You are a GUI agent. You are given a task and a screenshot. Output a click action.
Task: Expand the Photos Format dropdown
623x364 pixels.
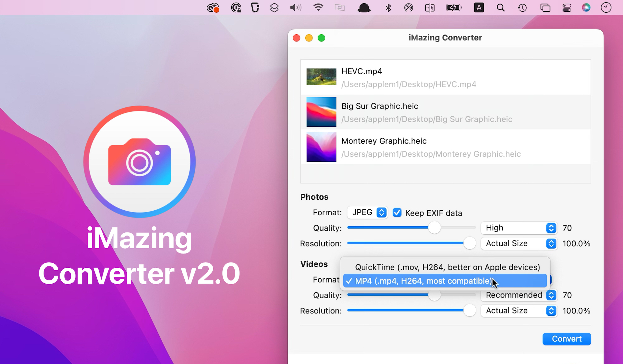[x=368, y=213]
